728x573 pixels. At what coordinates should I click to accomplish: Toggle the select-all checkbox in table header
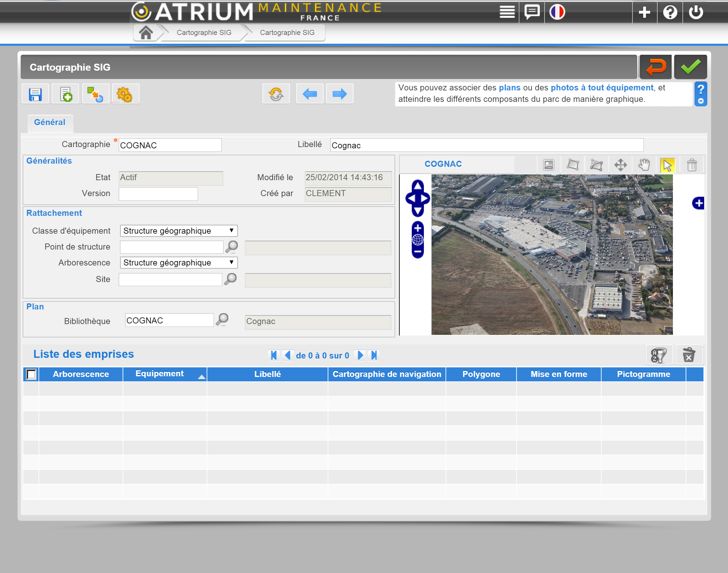tap(31, 374)
